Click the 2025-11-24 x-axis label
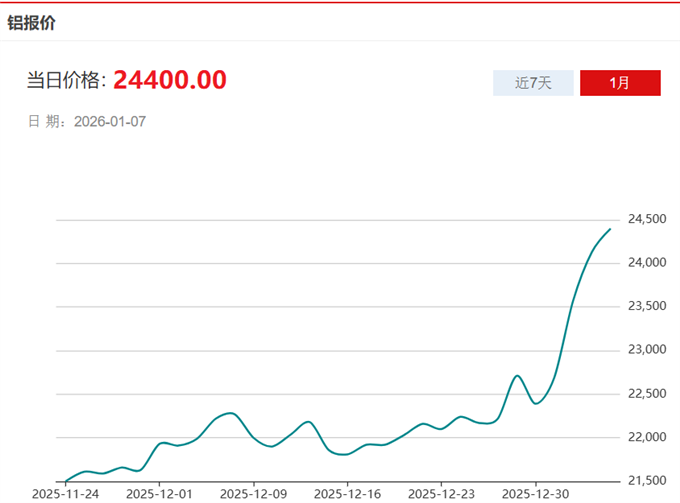Viewport: 680px width, 503px height. click(x=65, y=494)
